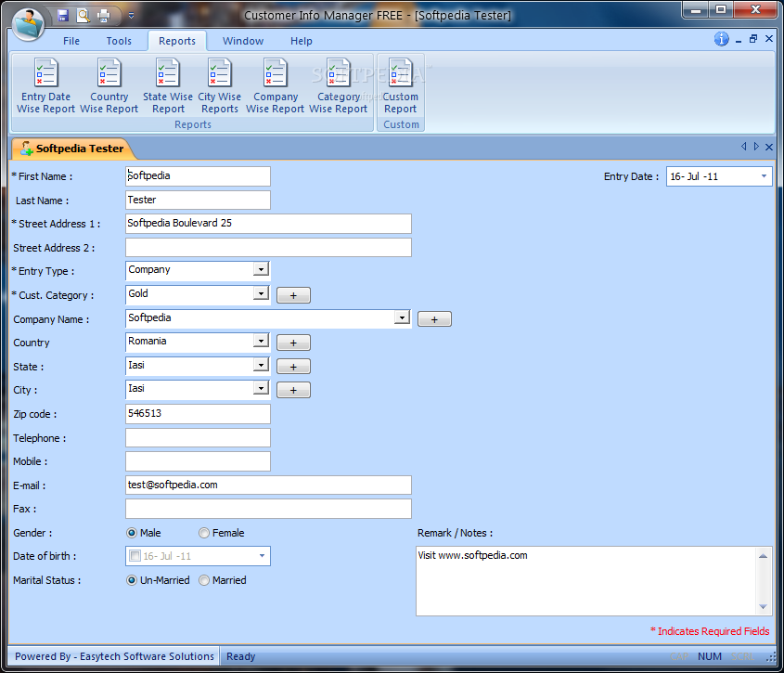Viewport: 784px width, 673px height.
Task: Click the Fax input field
Action: click(268, 509)
